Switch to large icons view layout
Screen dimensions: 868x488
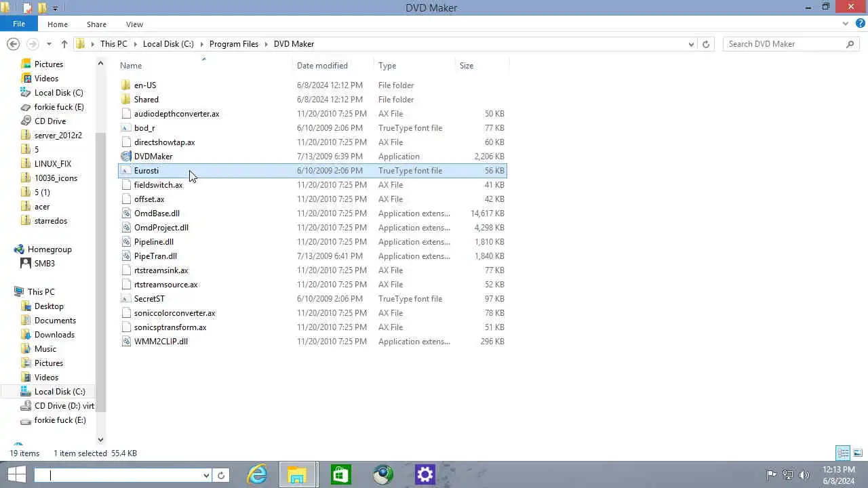coord(858,453)
